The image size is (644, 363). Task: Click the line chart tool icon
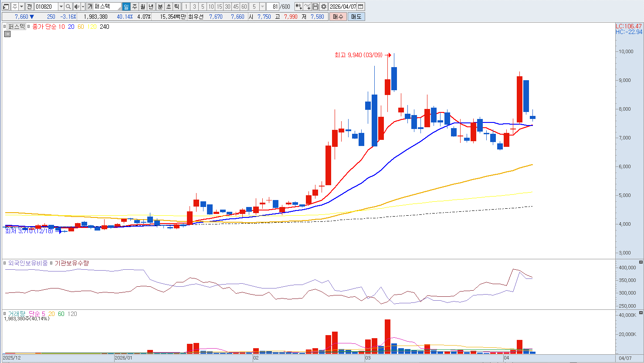click(x=307, y=7)
